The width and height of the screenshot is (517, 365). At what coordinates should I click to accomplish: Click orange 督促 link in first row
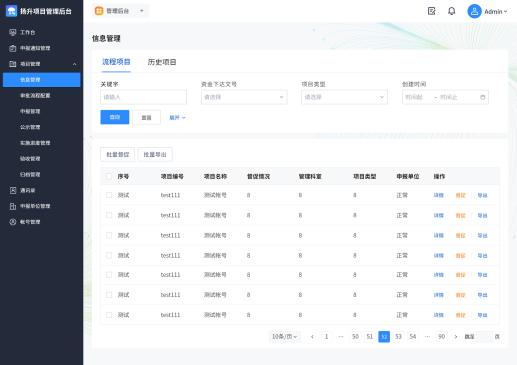[x=460, y=195]
